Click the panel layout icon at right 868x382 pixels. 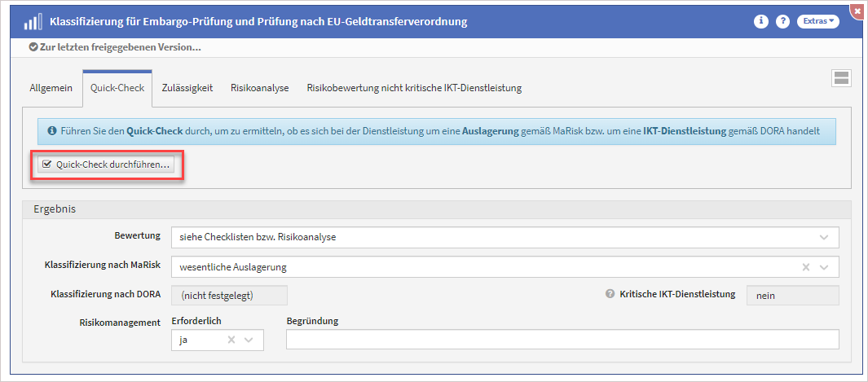coord(841,78)
